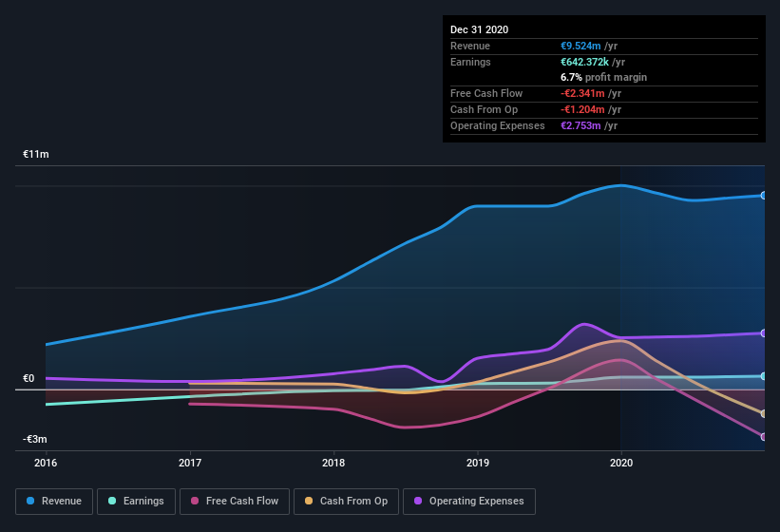780x532 pixels.
Task: Click the €0 y-axis label
Action: 29,378
